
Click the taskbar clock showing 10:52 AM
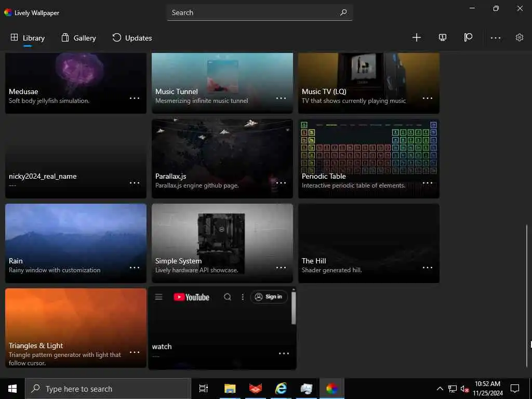[487, 389]
